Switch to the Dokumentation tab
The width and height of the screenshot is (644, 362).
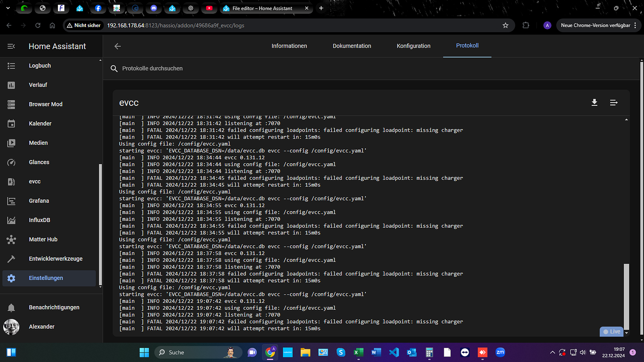coord(352,46)
